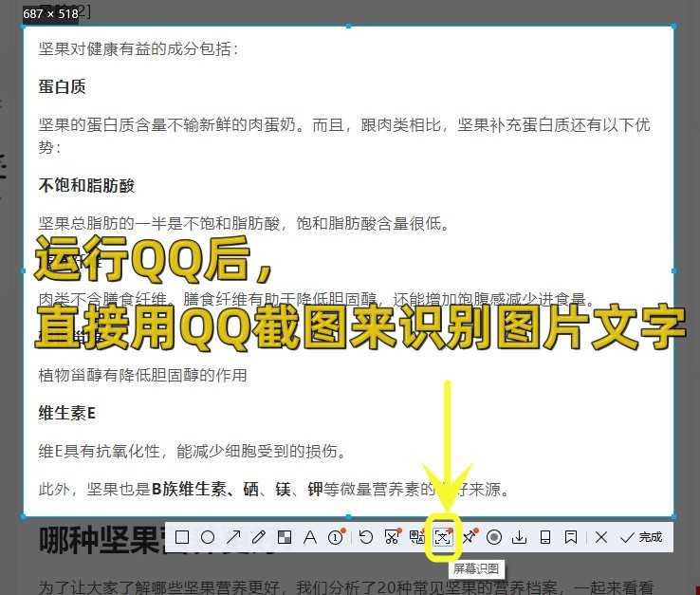The width and height of the screenshot is (700, 595).
Task: Click 完成 to finish the screenshot
Action: pyautogui.click(x=641, y=537)
